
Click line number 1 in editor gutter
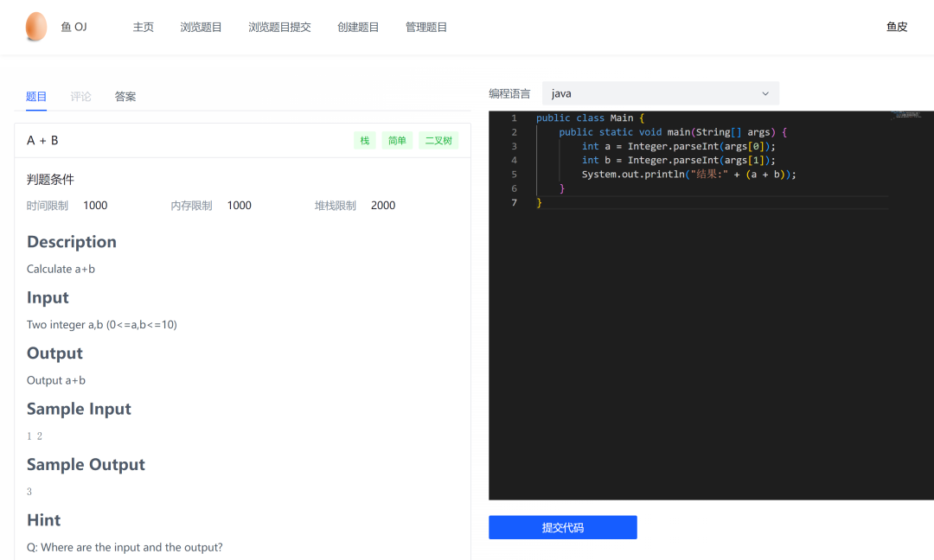[514, 118]
